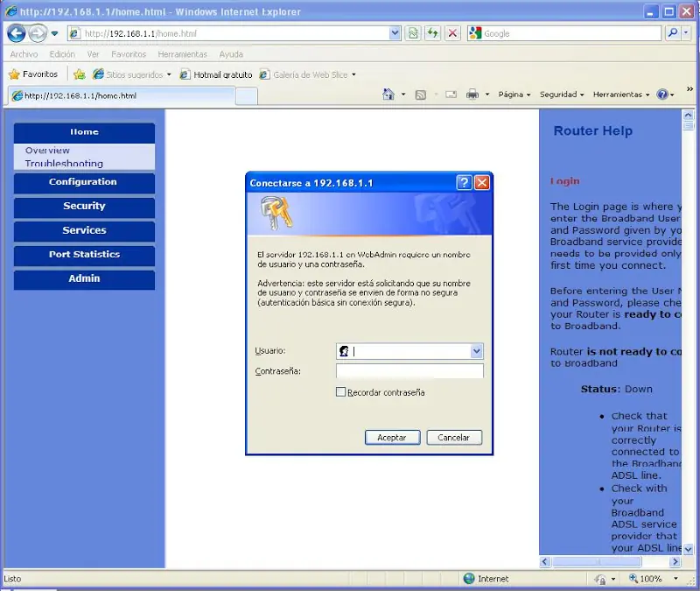Open the search provider options dropdown
This screenshot has height=591, width=700.
coord(686,33)
